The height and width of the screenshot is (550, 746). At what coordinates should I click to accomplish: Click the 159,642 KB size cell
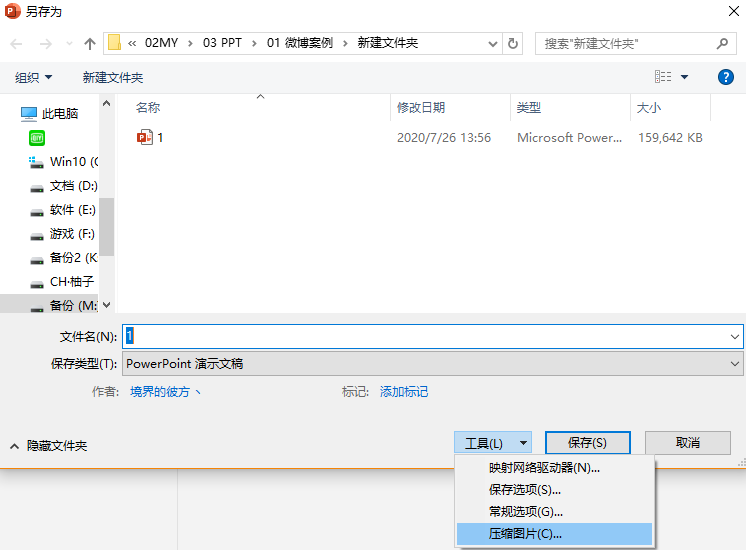click(670, 138)
